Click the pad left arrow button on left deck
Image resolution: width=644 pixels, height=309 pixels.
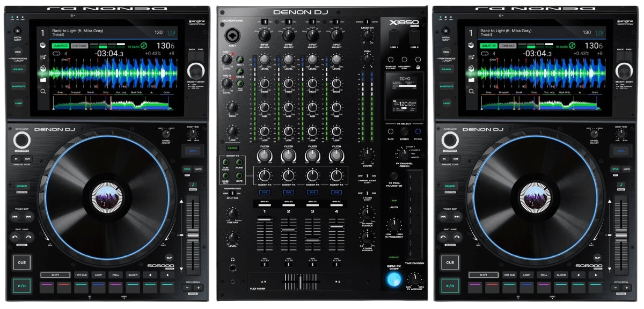[x=151, y=275]
